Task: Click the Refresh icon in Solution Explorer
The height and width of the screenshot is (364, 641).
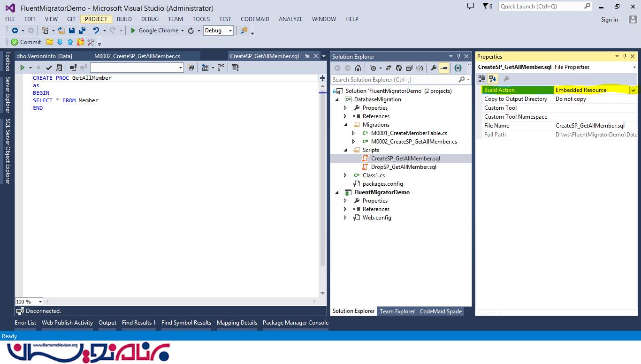Action: coord(399,68)
